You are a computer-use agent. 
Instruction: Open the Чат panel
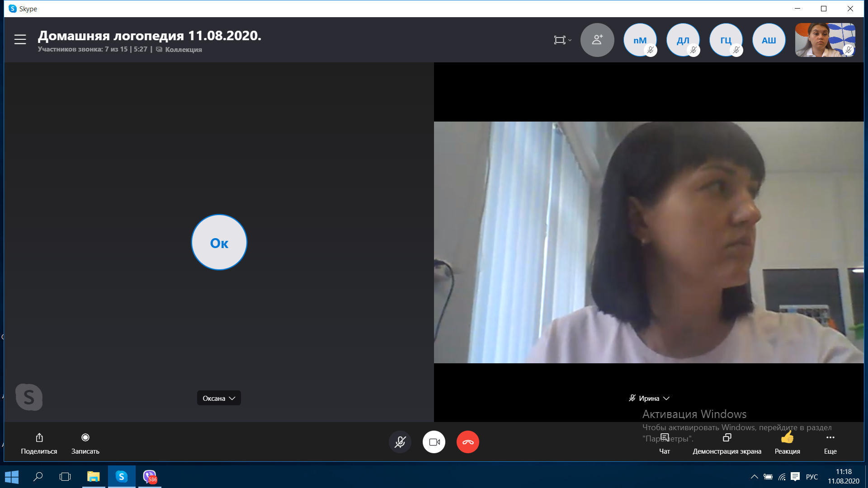(665, 443)
